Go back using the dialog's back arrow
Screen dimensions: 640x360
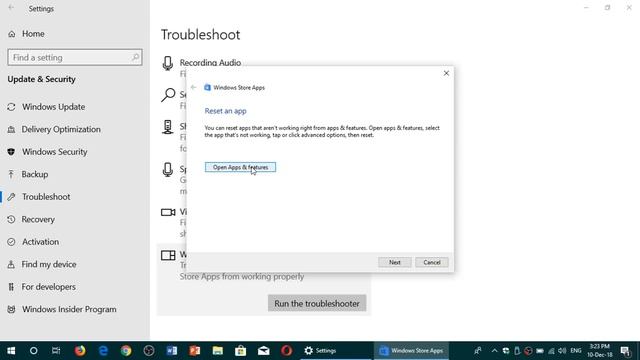pyautogui.click(x=193, y=87)
